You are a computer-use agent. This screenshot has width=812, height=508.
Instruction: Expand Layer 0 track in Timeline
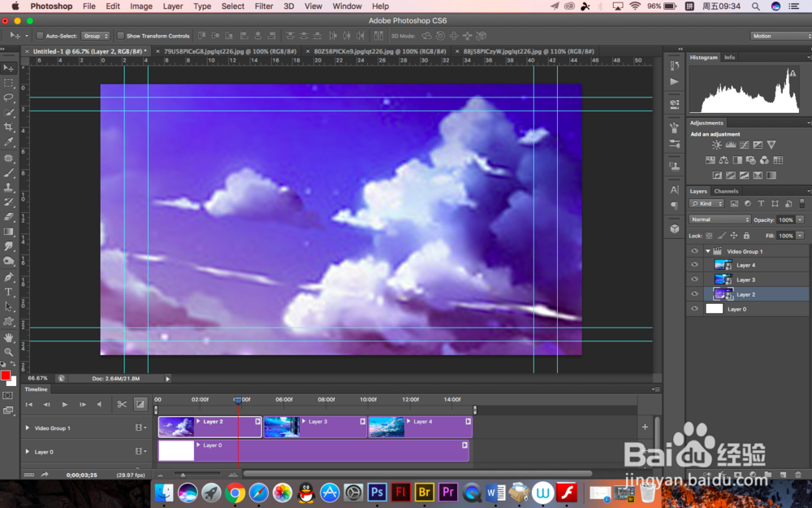click(28, 451)
